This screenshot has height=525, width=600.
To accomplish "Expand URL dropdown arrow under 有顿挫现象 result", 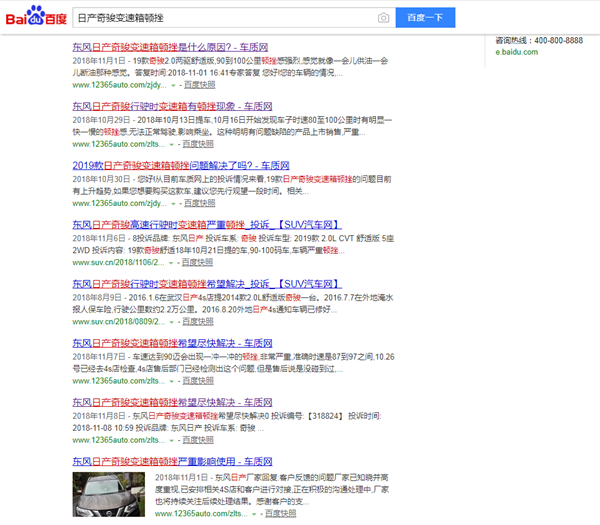I will 171,145.
